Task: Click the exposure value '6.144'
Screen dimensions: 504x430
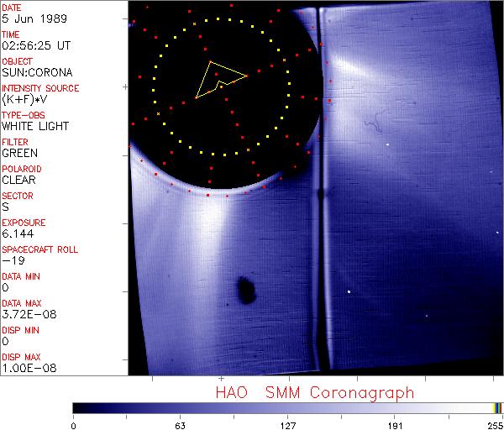Action: pyautogui.click(x=18, y=233)
